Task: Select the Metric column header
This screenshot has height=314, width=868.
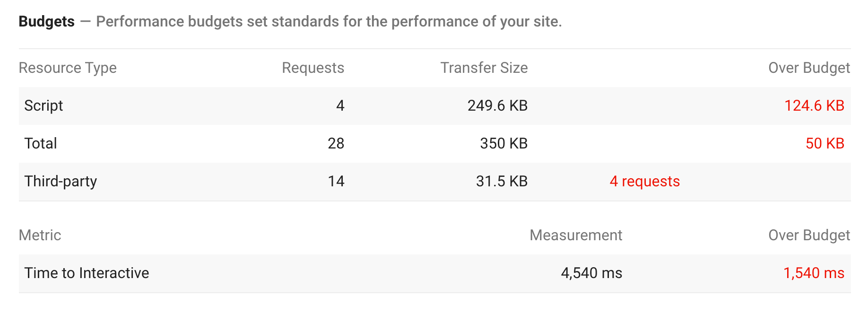Action: tap(40, 235)
